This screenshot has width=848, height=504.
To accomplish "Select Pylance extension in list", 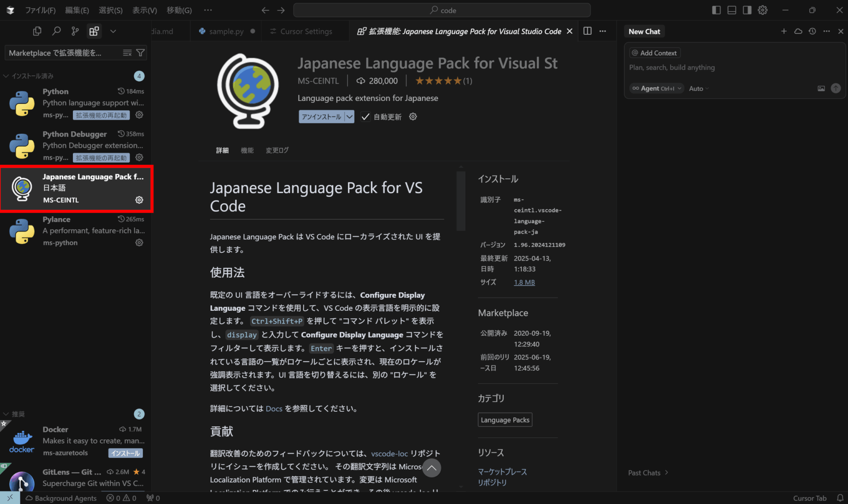I will pyautogui.click(x=76, y=231).
